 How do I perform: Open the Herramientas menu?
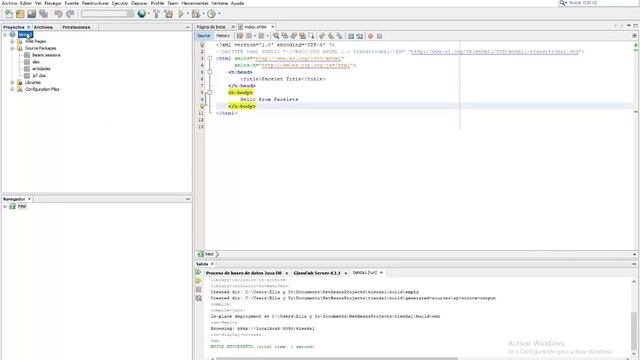194,3
